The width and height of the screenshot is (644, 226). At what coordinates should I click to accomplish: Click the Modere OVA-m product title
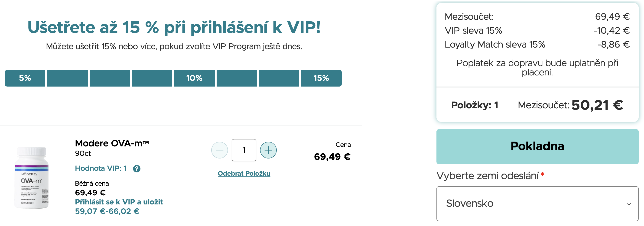pos(112,143)
